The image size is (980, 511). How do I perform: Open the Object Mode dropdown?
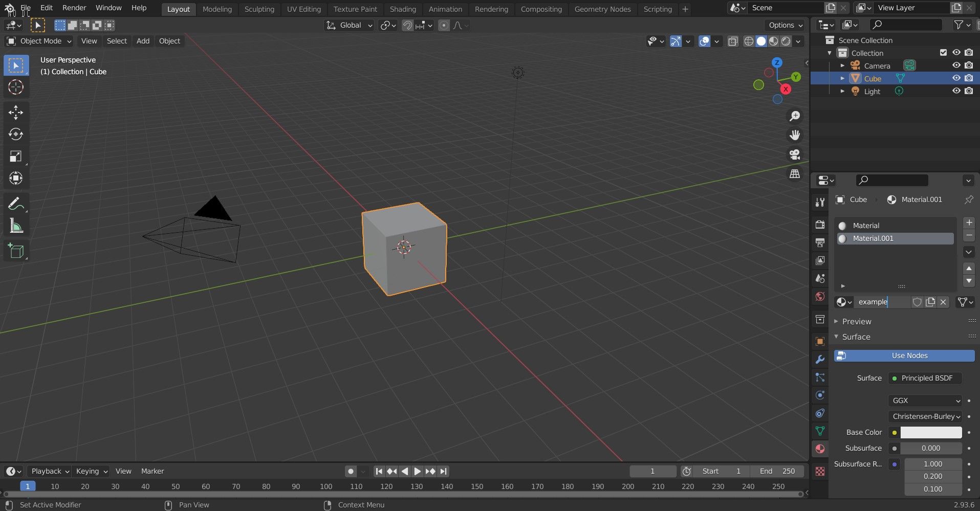(39, 41)
